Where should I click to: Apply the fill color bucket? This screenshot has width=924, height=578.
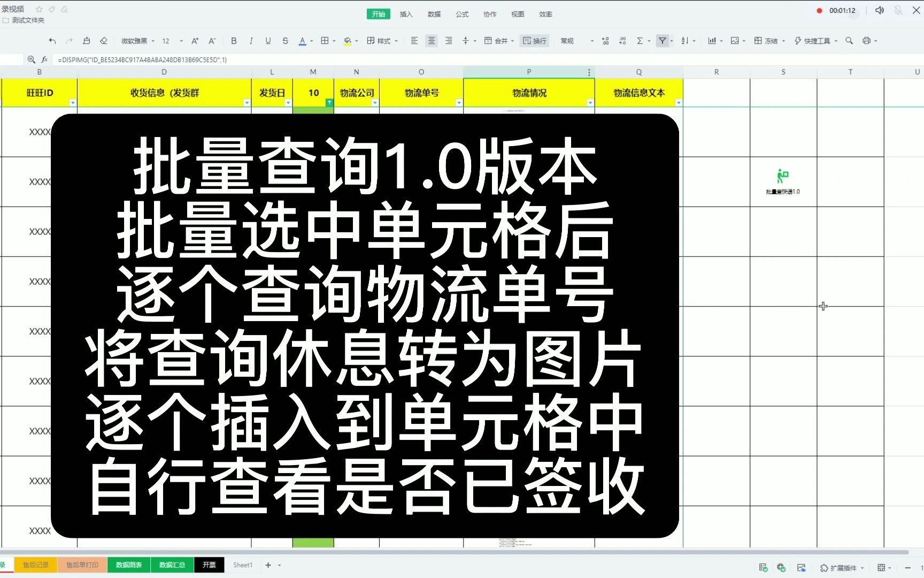point(347,41)
